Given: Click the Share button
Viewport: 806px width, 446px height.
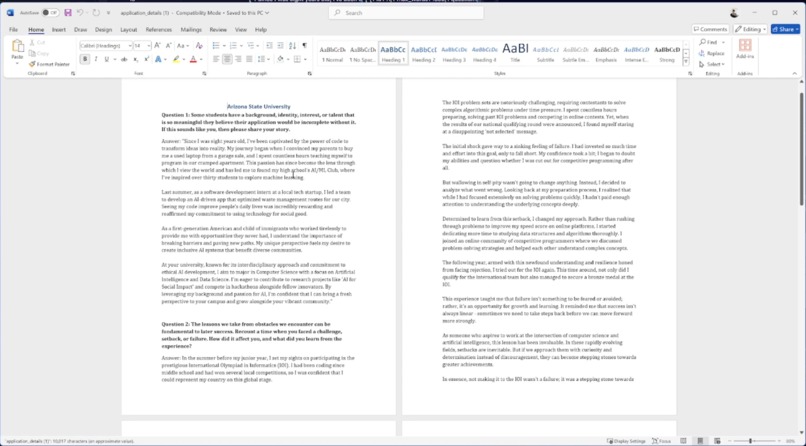Looking at the screenshot, I should coord(785,29).
